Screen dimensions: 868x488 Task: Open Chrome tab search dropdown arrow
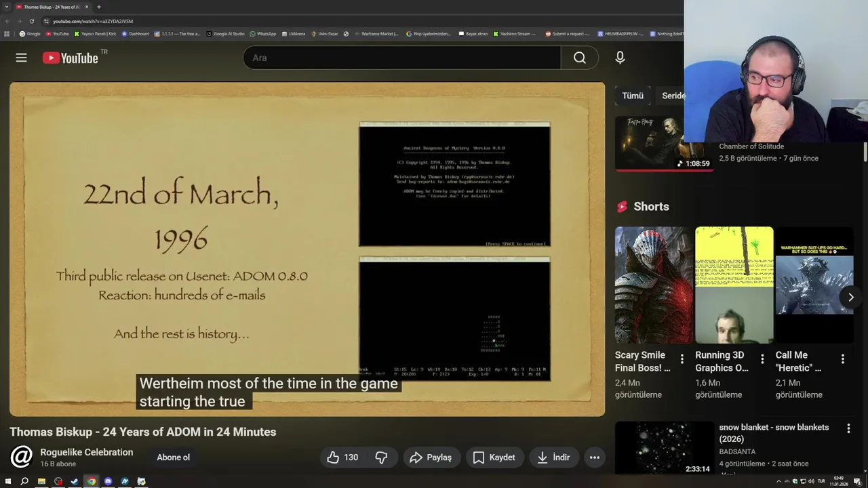(x=7, y=7)
